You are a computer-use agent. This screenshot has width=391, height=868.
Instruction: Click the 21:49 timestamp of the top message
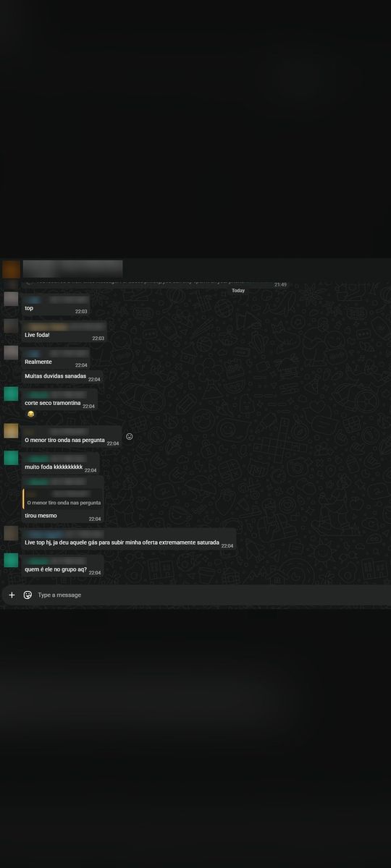(x=280, y=284)
